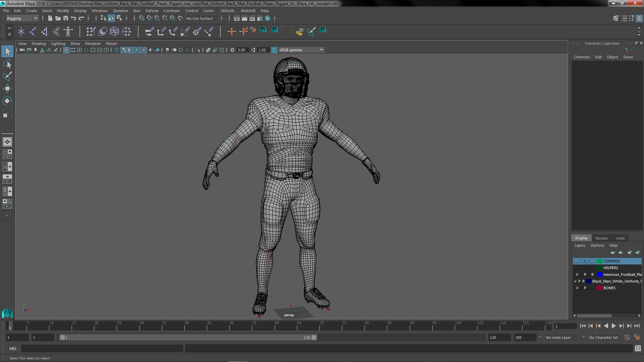Click the MEL script type label

point(13,349)
